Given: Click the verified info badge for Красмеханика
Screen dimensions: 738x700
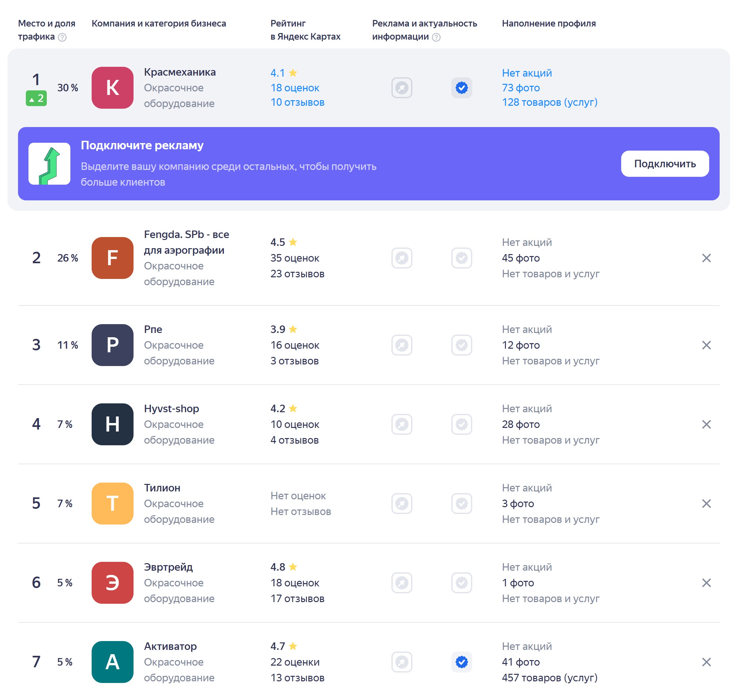Looking at the screenshot, I should 461,88.
